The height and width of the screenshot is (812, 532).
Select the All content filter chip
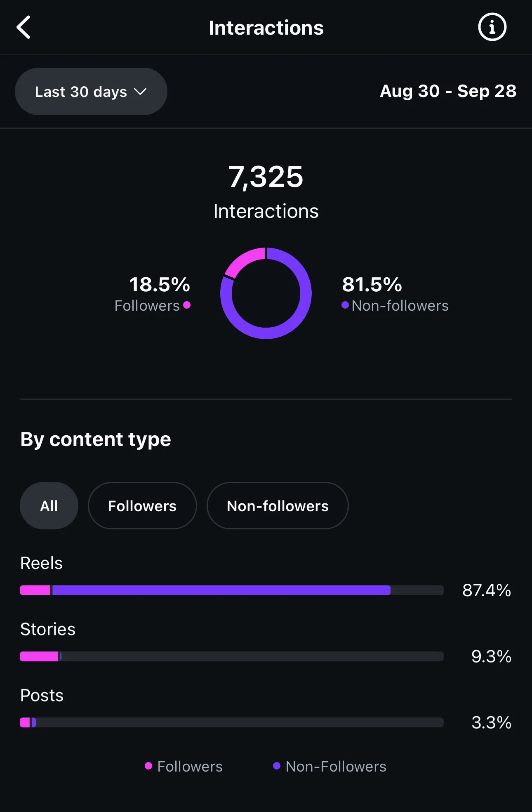point(49,505)
